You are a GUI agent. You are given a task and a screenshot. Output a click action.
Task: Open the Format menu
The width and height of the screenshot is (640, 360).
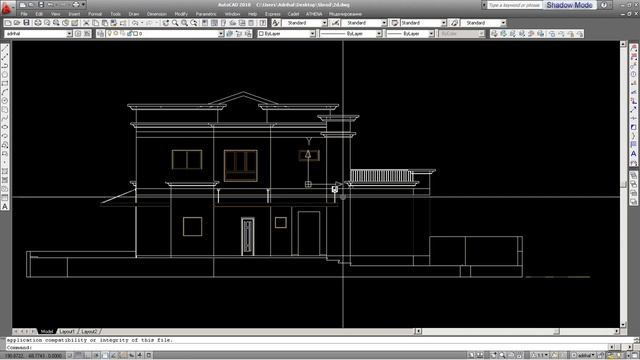(95, 14)
